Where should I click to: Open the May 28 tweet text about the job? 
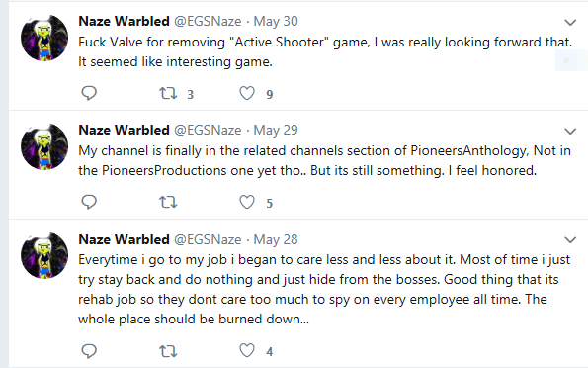(324, 289)
